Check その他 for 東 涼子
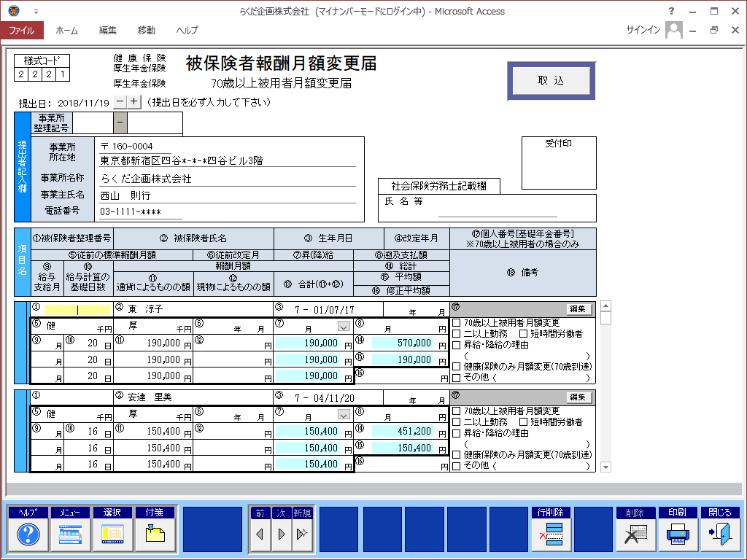Viewport: 747px width, 560px height. coord(457,378)
